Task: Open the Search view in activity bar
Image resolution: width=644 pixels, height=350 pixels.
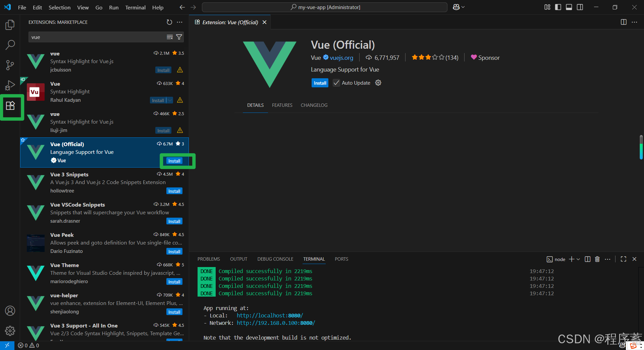Action: coord(10,45)
